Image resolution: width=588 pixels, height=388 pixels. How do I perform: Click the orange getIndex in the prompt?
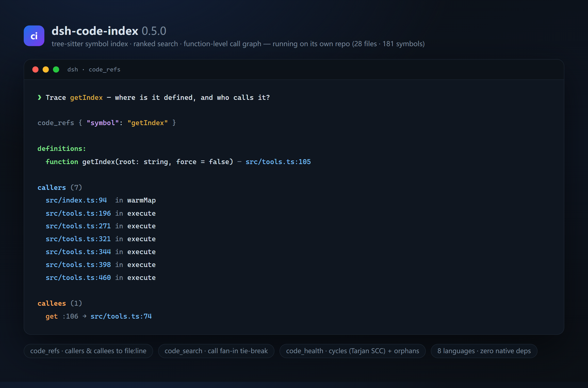click(86, 98)
